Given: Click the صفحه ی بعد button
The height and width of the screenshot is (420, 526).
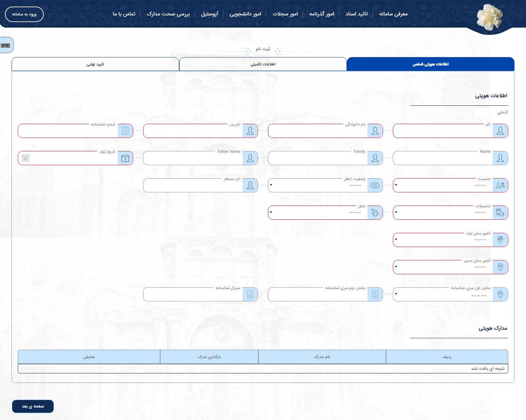Looking at the screenshot, I should click(33, 406).
